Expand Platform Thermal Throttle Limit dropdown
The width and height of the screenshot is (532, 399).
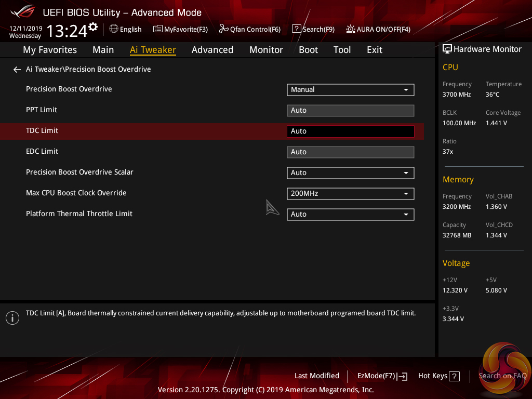[x=350, y=215]
